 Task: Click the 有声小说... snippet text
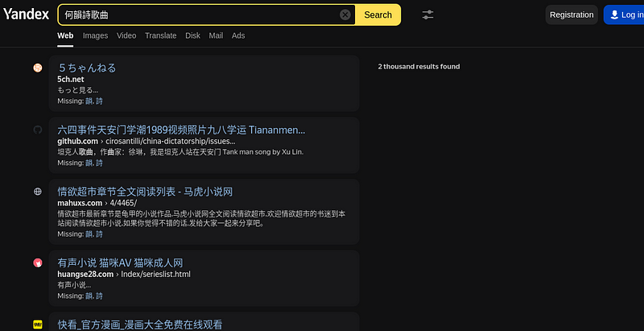pyautogui.click(x=74, y=285)
